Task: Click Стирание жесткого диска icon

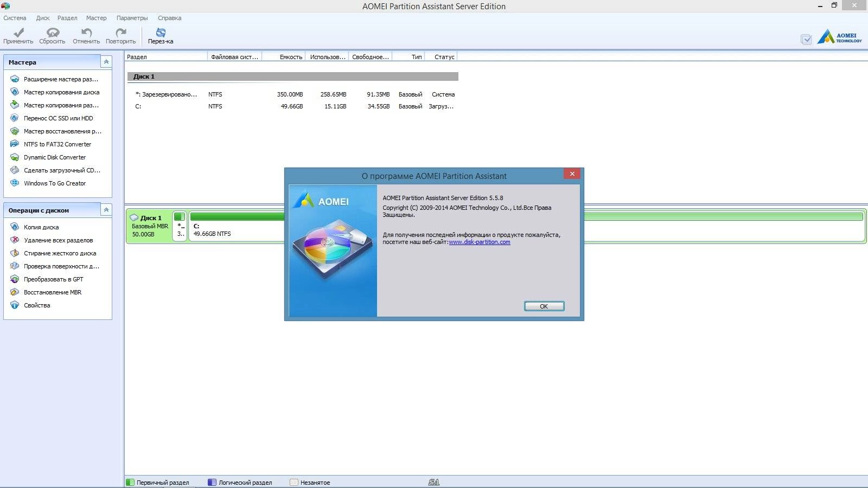Action: (15, 253)
